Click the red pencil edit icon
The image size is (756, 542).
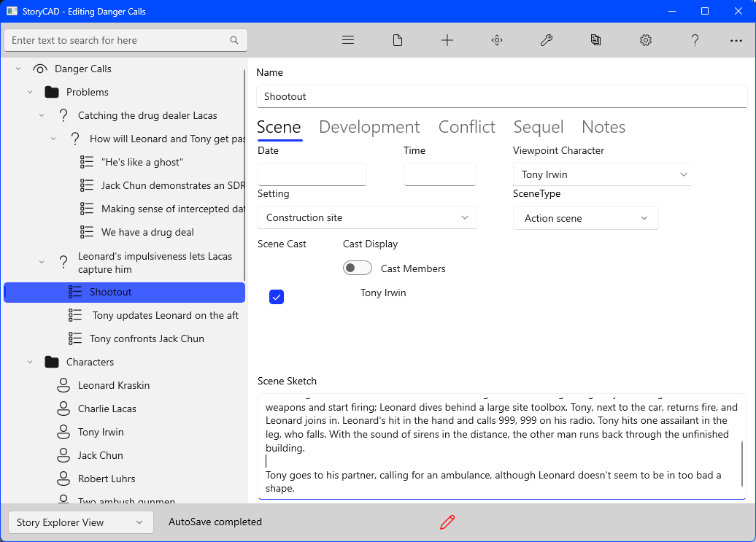point(447,522)
